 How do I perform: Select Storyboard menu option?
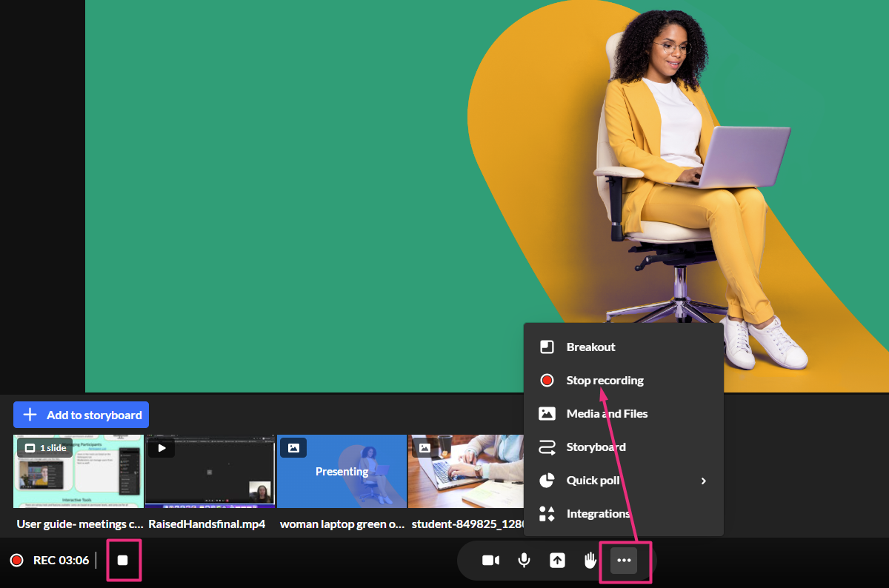click(596, 447)
